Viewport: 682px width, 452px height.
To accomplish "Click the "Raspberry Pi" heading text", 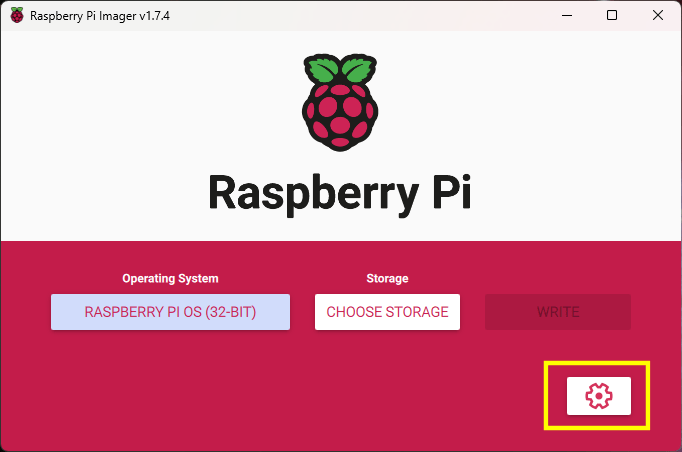I will pos(340,194).
